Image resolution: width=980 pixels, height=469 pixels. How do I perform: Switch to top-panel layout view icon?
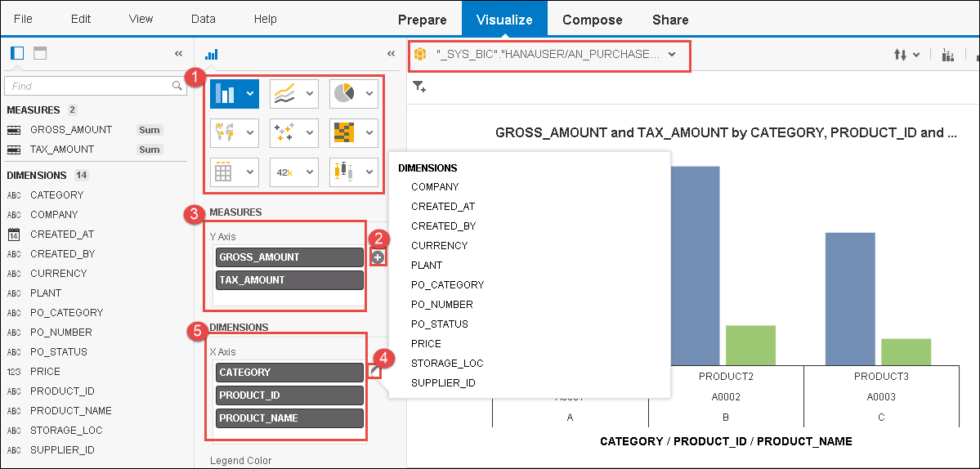coord(40,53)
